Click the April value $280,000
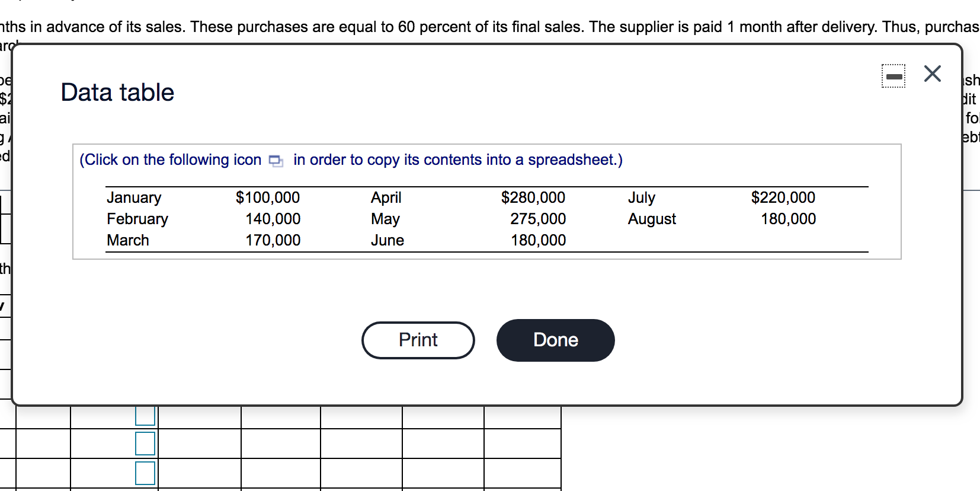Image resolution: width=980 pixels, height=491 pixels. point(533,197)
